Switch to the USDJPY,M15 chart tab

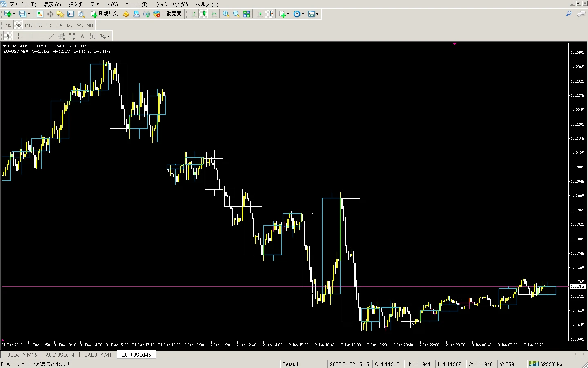(x=22, y=355)
